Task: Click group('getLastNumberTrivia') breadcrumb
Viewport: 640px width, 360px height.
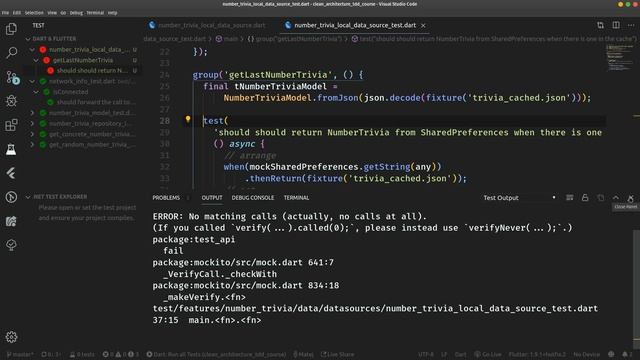Action: point(295,39)
